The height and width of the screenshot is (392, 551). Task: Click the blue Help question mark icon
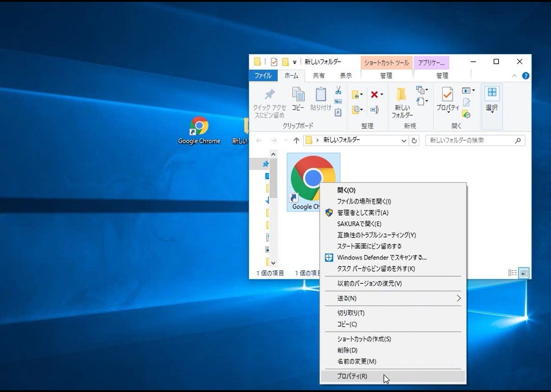pyautogui.click(x=526, y=76)
